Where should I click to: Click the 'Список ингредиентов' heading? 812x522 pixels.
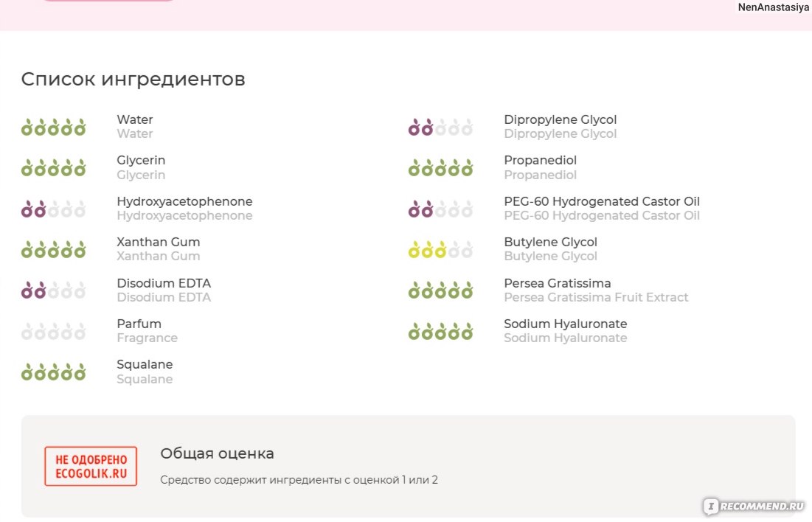point(133,79)
